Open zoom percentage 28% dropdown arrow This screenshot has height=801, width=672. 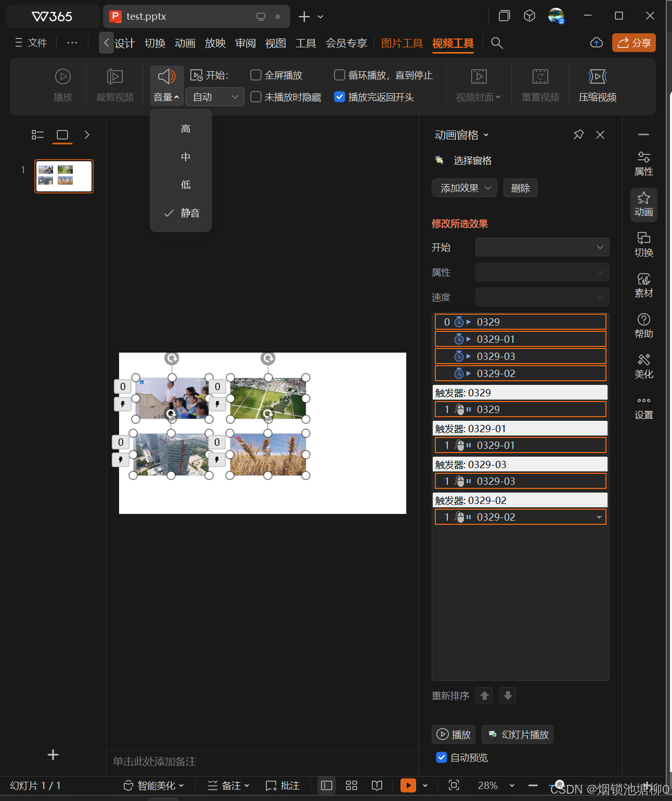click(x=512, y=785)
